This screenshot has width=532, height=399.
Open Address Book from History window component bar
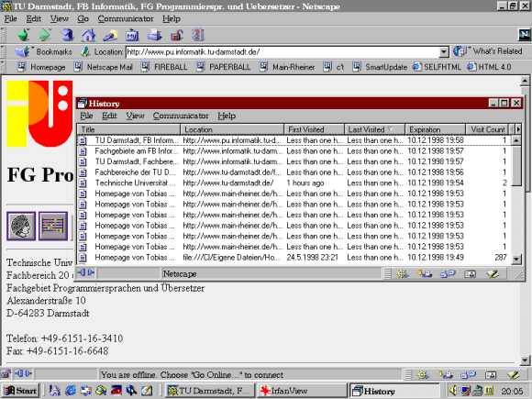click(470, 274)
